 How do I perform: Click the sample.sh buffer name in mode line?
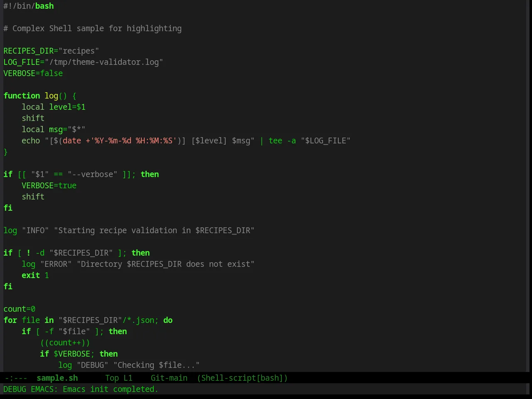pos(57,378)
